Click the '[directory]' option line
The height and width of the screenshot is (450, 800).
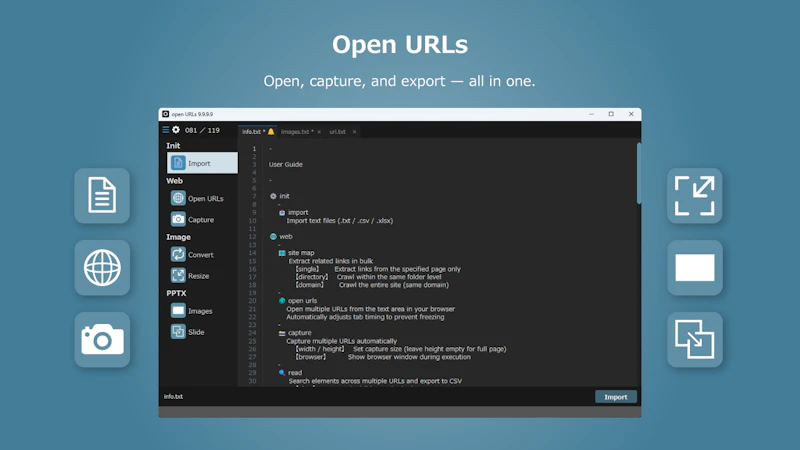point(368,277)
